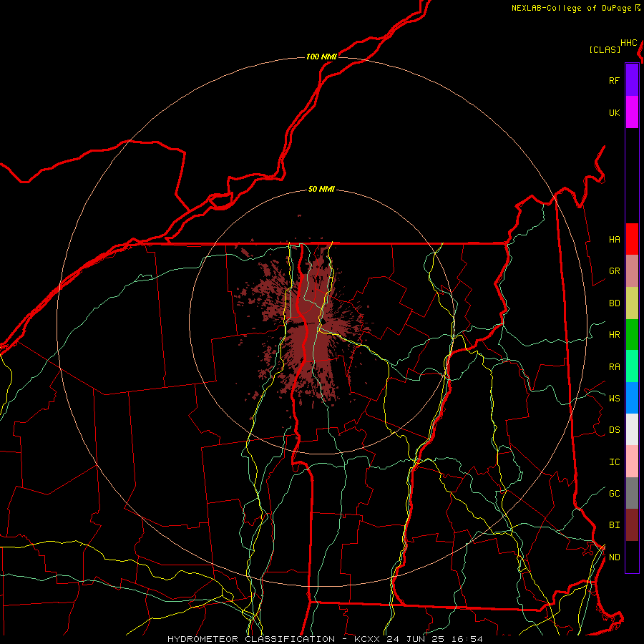This screenshot has width=644, height=644.
Task: Click the GR legend label
Action: click(614, 271)
